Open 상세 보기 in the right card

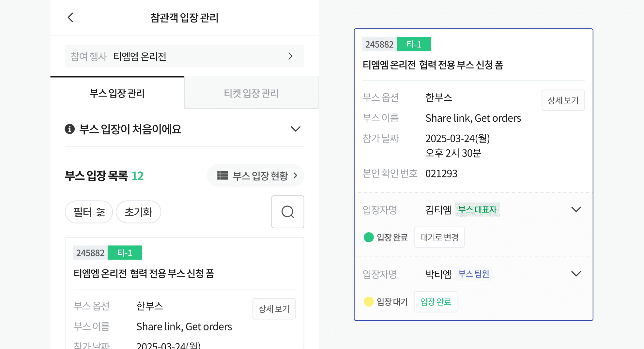coord(563,100)
